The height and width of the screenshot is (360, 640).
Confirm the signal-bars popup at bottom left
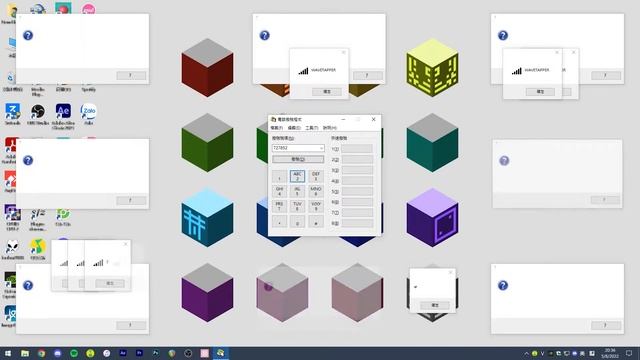110,283
